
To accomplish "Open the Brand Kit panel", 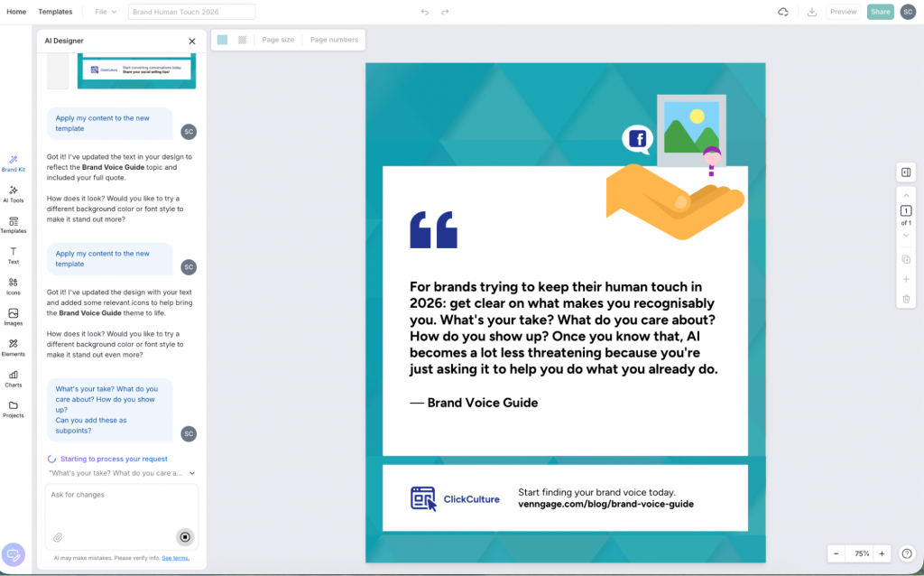I will point(13,163).
